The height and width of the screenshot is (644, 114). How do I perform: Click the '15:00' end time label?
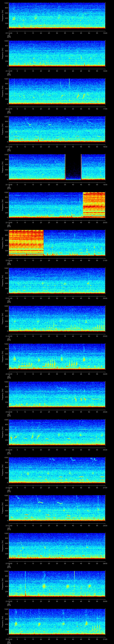coord(105,33)
